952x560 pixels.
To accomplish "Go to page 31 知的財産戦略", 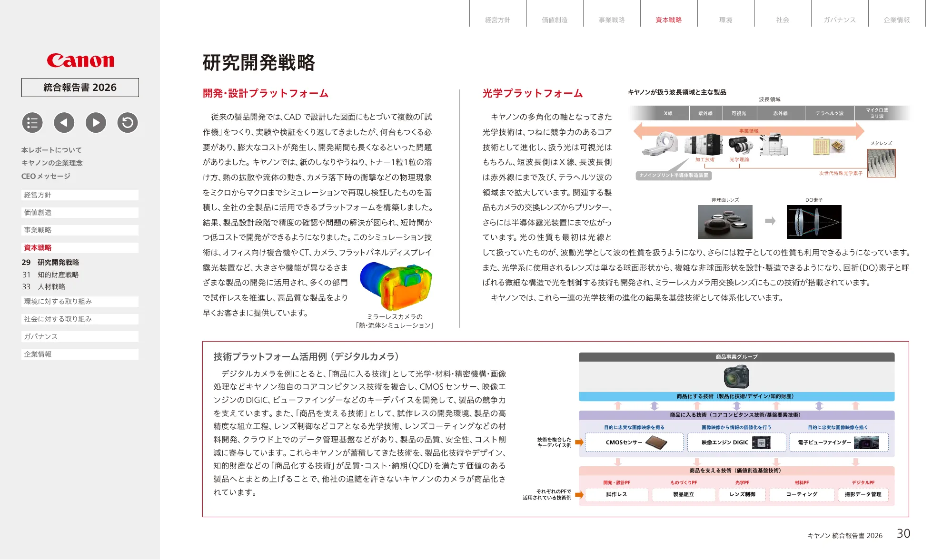I will tap(50, 275).
